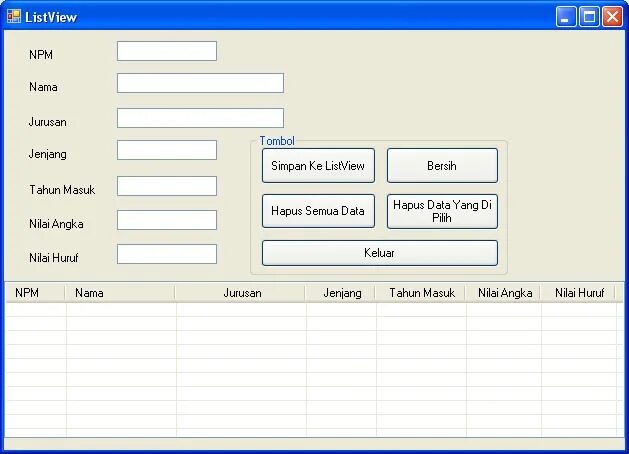Click the Nilai Angka label on the form
Image resolution: width=629 pixels, height=454 pixels.
pos(56,224)
